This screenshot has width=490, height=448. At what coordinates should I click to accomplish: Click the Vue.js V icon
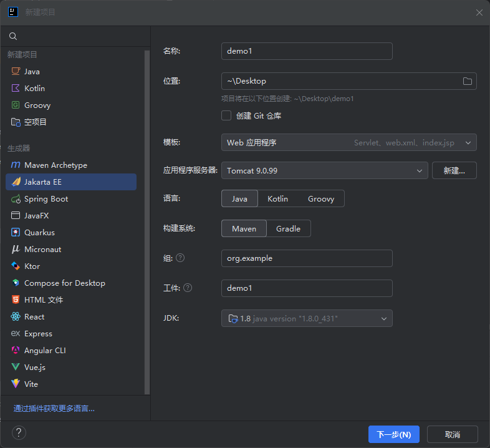click(x=16, y=367)
